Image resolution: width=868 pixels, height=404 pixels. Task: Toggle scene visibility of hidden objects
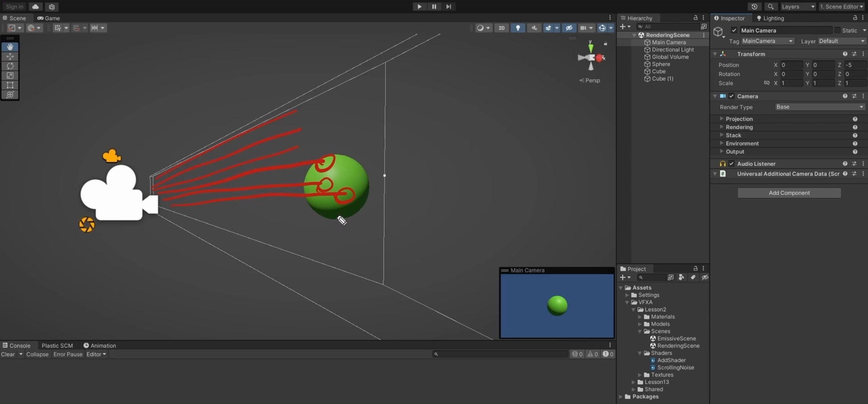(x=569, y=28)
